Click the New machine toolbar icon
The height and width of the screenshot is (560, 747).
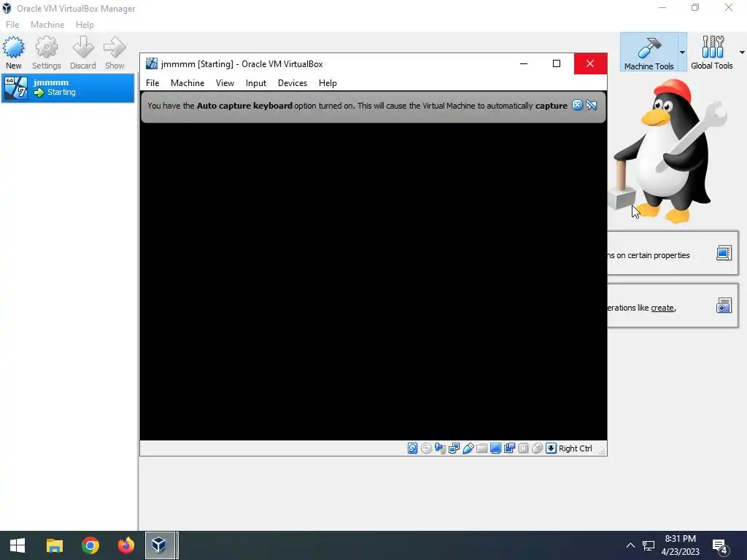(x=13, y=52)
